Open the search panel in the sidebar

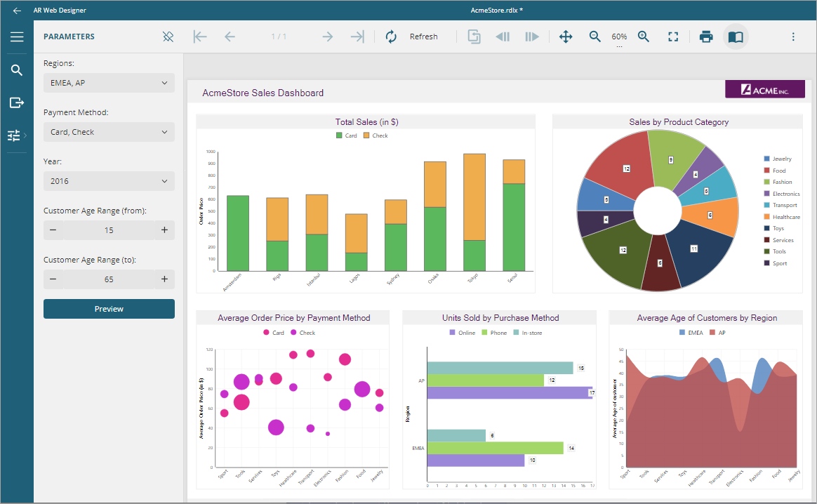point(17,69)
